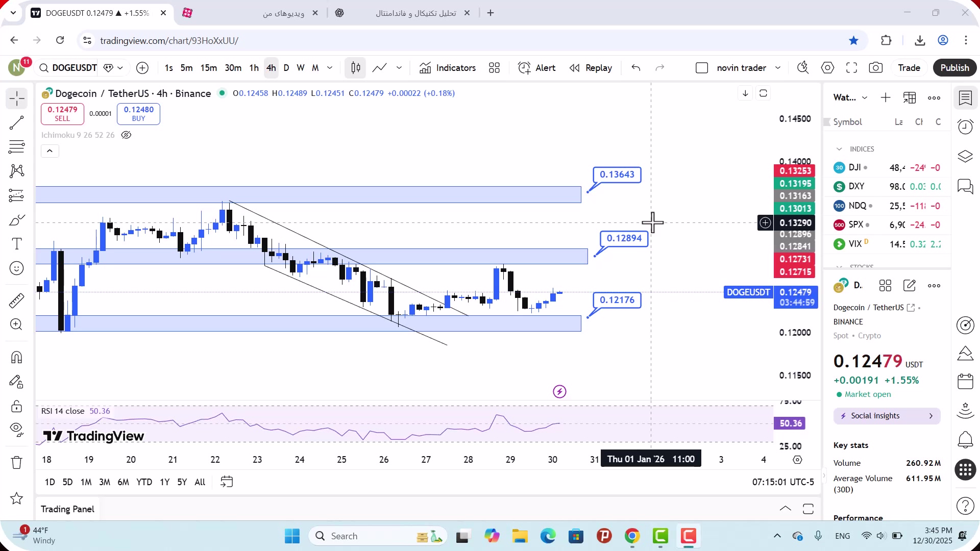Switch to the 1h timeframe
980x551 pixels.
click(x=254, y=68)
